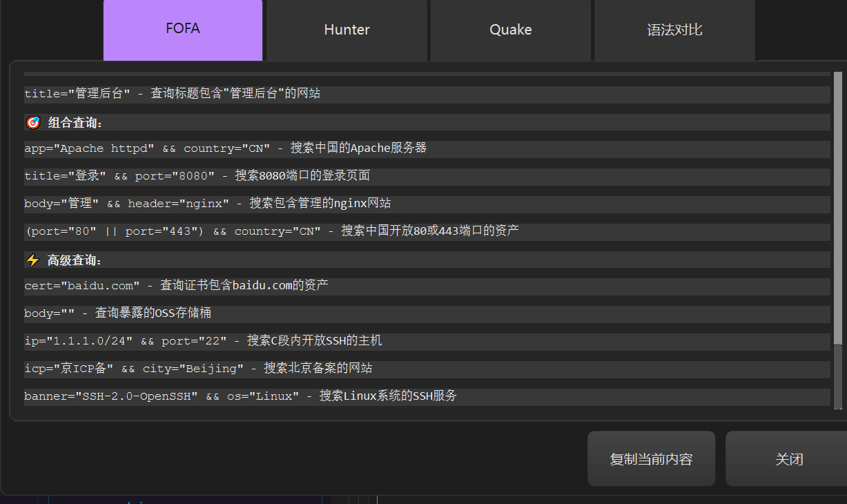This screenshot has height=504, width=847.
Task: Click the 复制当前内容 button
Action: tap(651, 459)
